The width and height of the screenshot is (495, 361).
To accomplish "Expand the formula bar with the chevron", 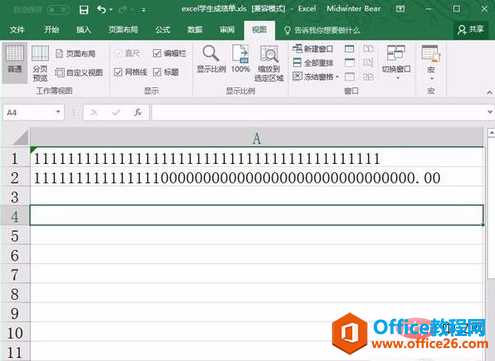I will tap(490, 112).
